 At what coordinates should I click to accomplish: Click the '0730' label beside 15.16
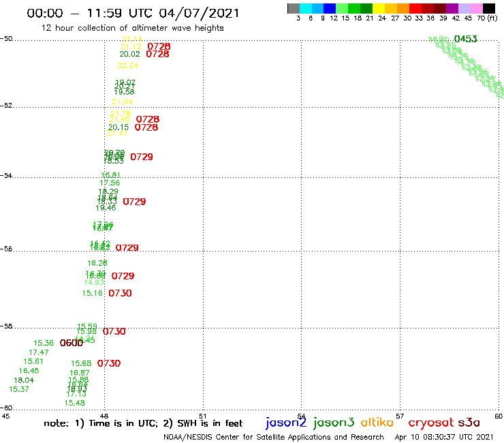(121, 293)
